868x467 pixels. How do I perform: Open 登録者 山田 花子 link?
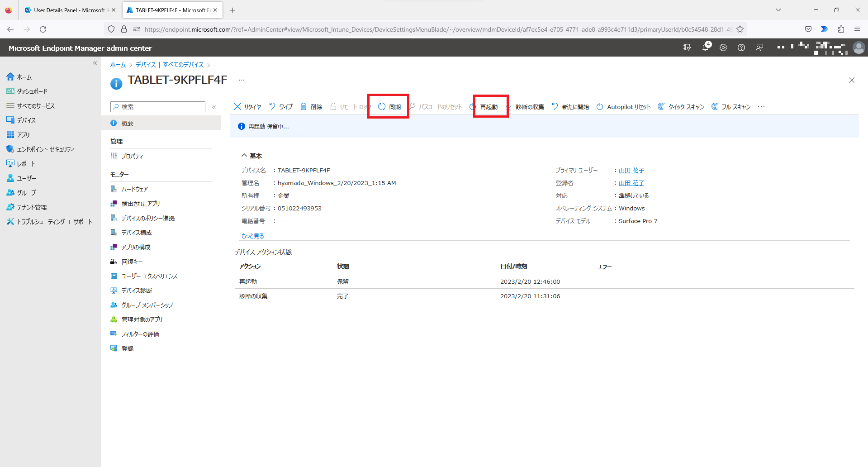[x=631, y=183]
